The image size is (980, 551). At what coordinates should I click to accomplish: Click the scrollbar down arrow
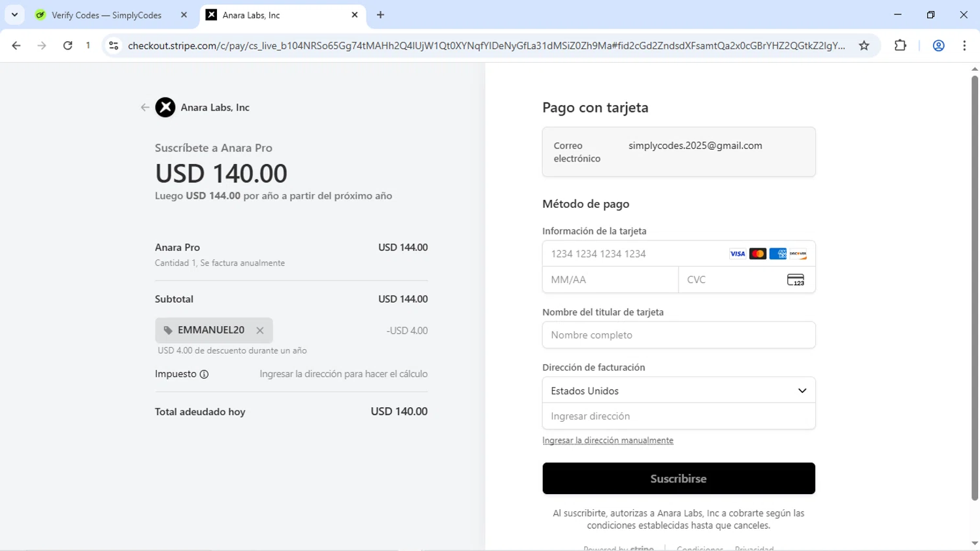click(x=975, y=544)
